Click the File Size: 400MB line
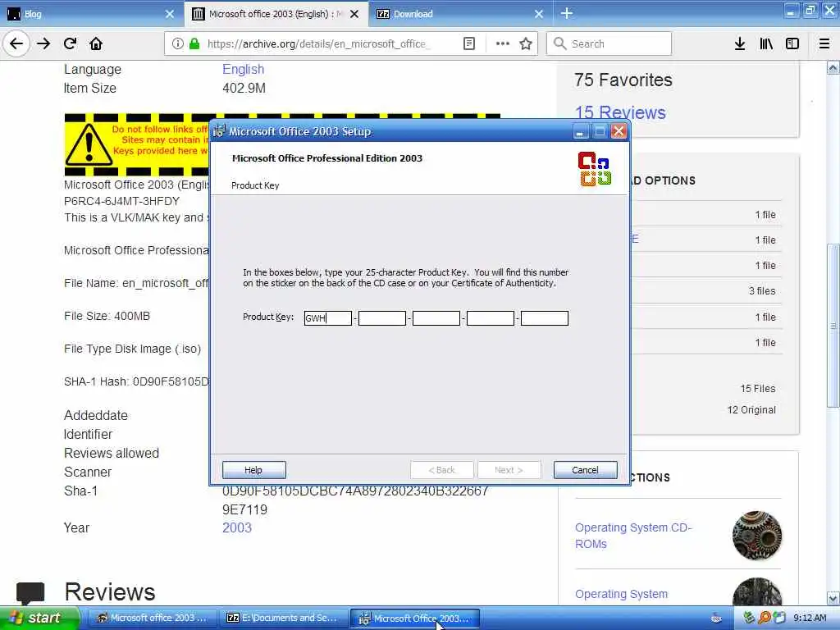This screenshot has height=630, width=840. (x=107, y=316)
